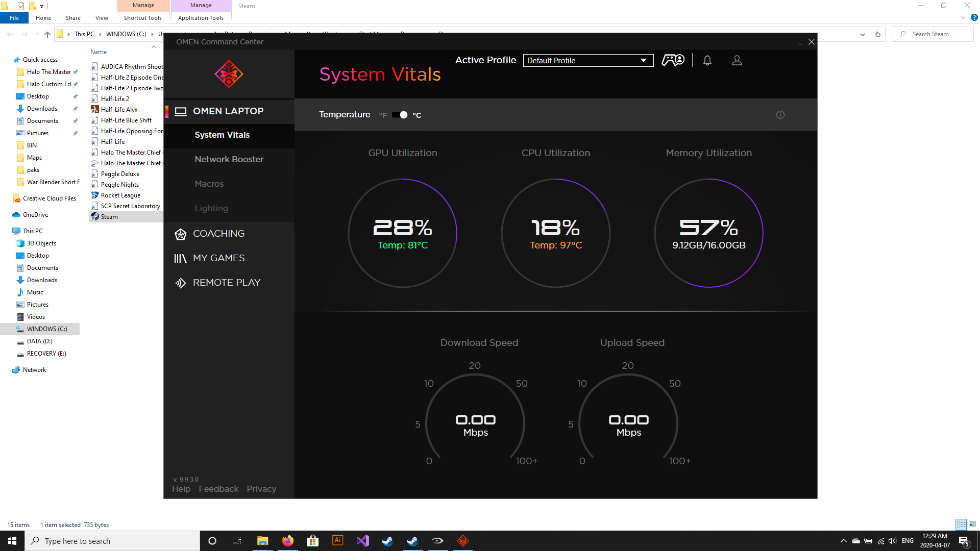Launch OMEN app from the taskbar
The width and height of the screenshot is (980, 551).
[463, 541]
